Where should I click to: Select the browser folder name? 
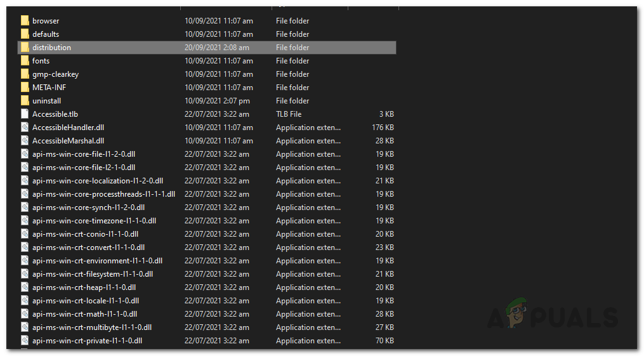46,20
